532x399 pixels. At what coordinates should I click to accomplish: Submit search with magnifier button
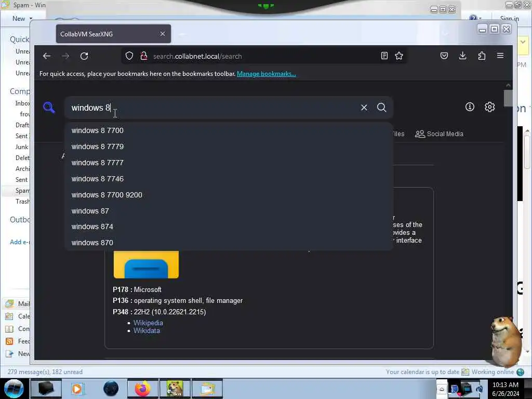click(382, 108)
